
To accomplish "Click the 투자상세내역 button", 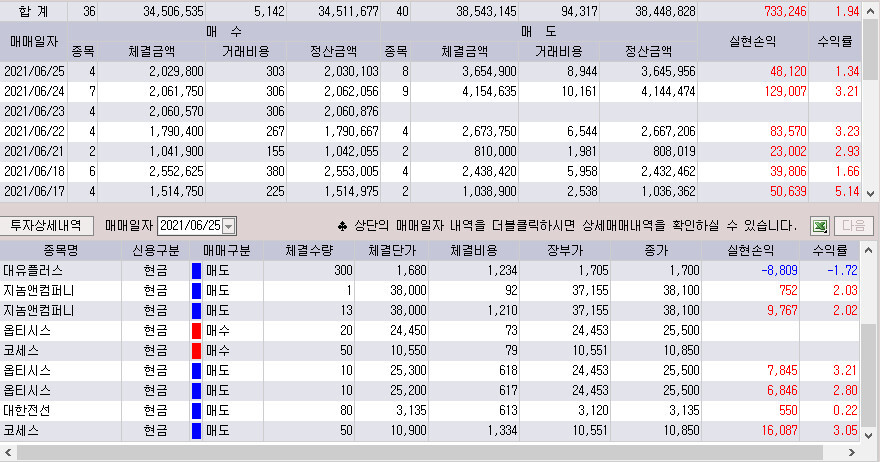I will pyautogui.click(x=47, y=226).
